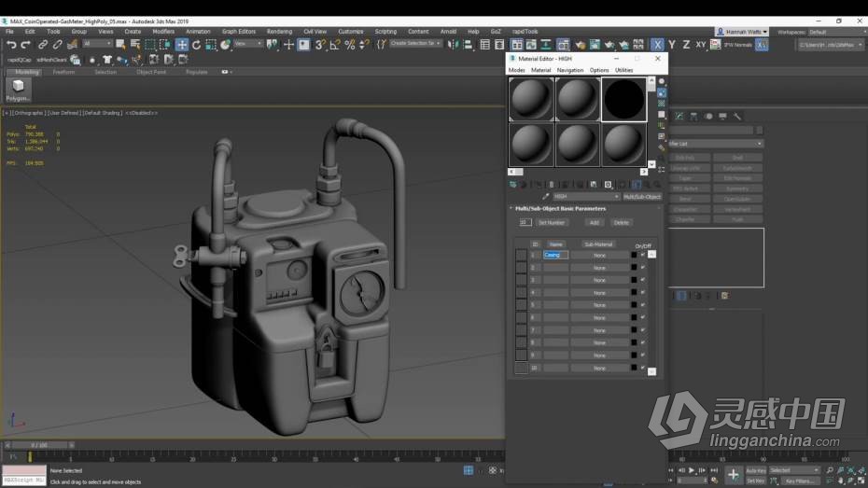Click the Redo arrow icon
868x488 pixels.
coord(25,45)
